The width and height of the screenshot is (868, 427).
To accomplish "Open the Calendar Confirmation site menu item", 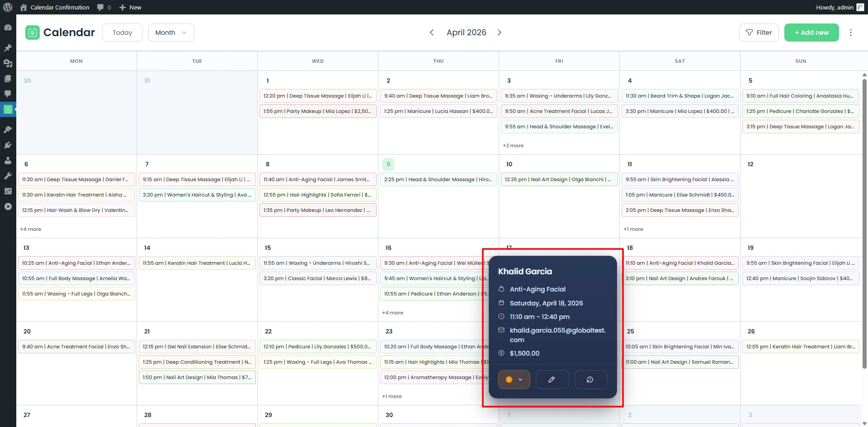I will click(60, 7).
